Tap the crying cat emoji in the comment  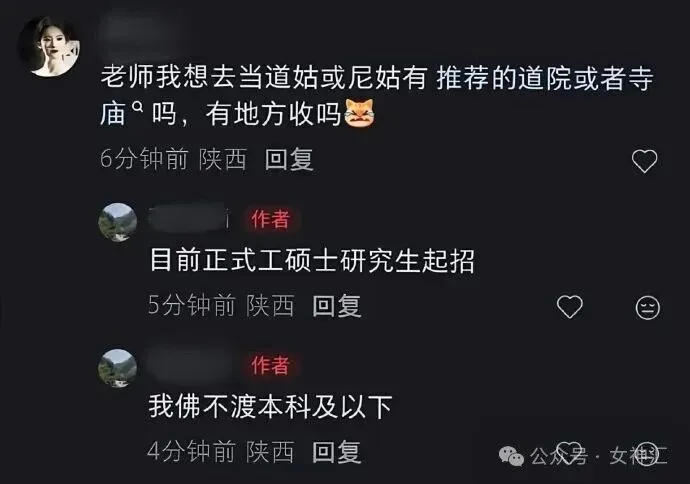[x=360, y=114]
